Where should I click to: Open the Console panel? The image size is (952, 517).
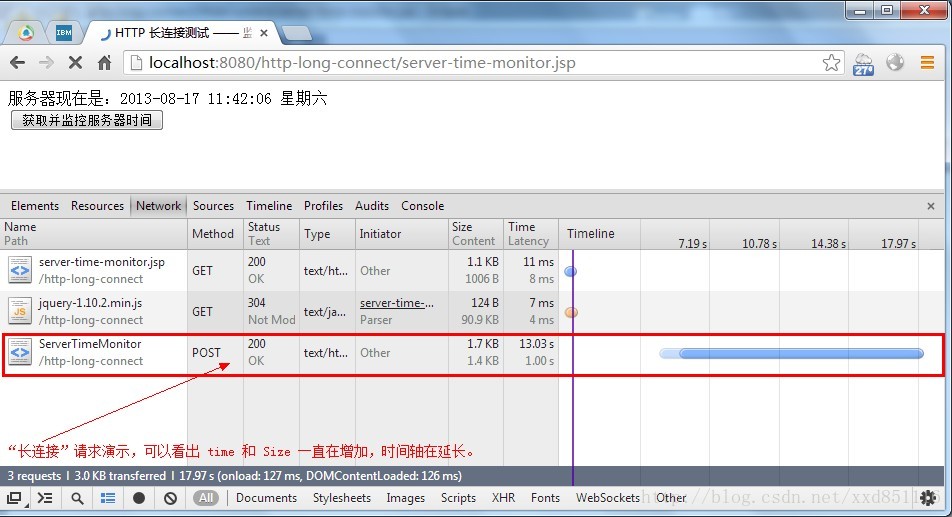tap(423, 206)
